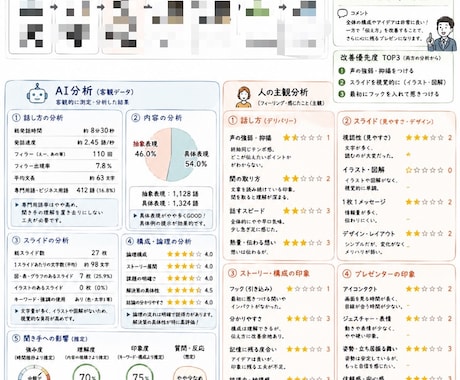This screenshot has width=460, height=380.
Task: Click circled 4 before プレゼンターの印象
Action: point(347,274)
